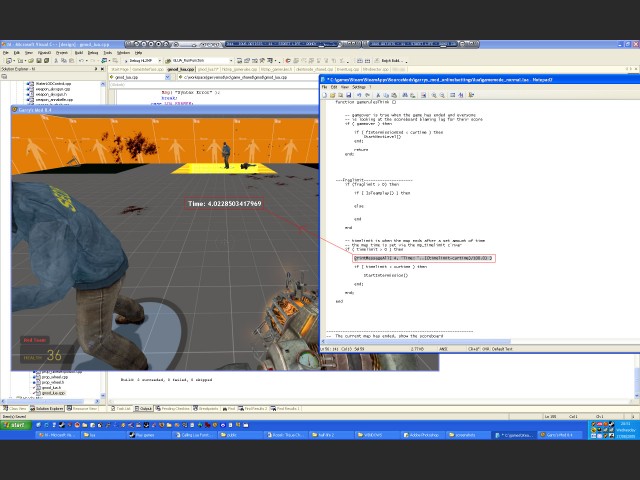Click the Save All icon in Visual Studio toolbar
The image size is (640, 480).
pyautogui.click(x=47, y=61)
